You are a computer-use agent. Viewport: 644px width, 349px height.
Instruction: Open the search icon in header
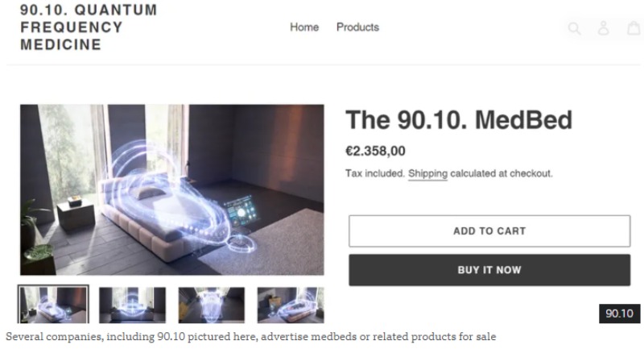[x=574, y=28]
